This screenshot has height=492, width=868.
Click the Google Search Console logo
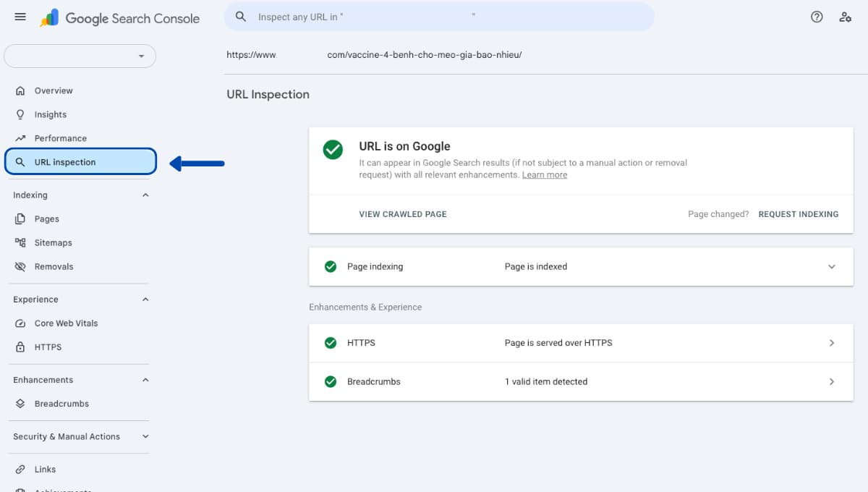(120, 18)
